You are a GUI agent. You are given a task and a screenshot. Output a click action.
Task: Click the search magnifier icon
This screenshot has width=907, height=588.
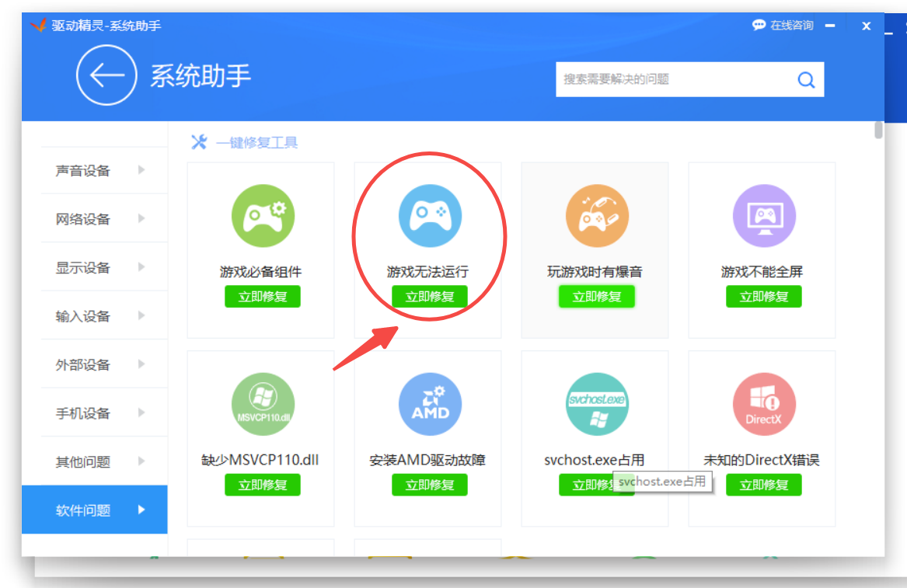(806, 79)
